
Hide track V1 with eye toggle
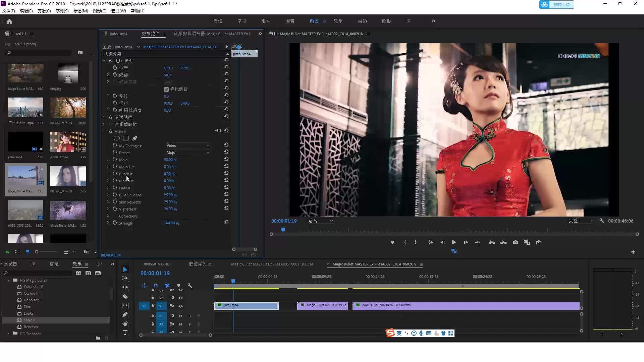[180, 306]
